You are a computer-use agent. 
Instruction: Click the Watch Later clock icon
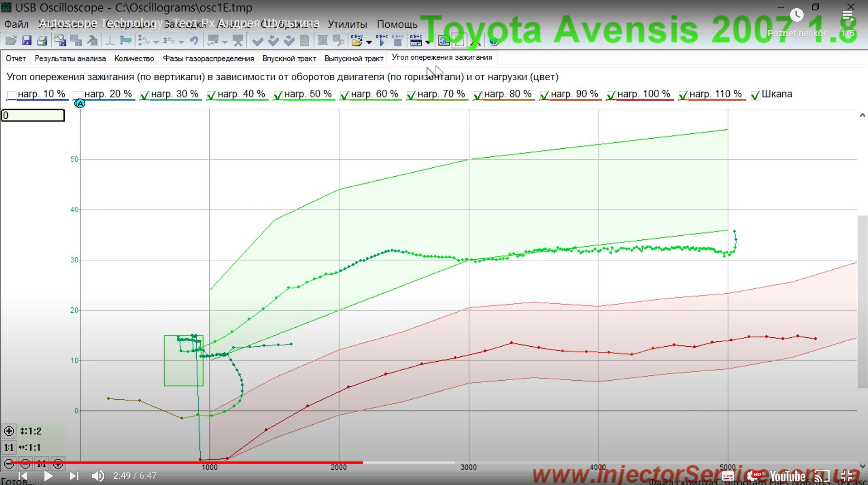797,15
